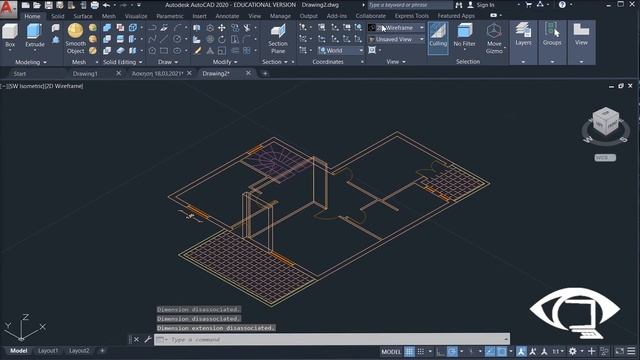The image size is (640, 360).
Task: Click the Smooth Object mesh tool
Action: tap(76, 38)
